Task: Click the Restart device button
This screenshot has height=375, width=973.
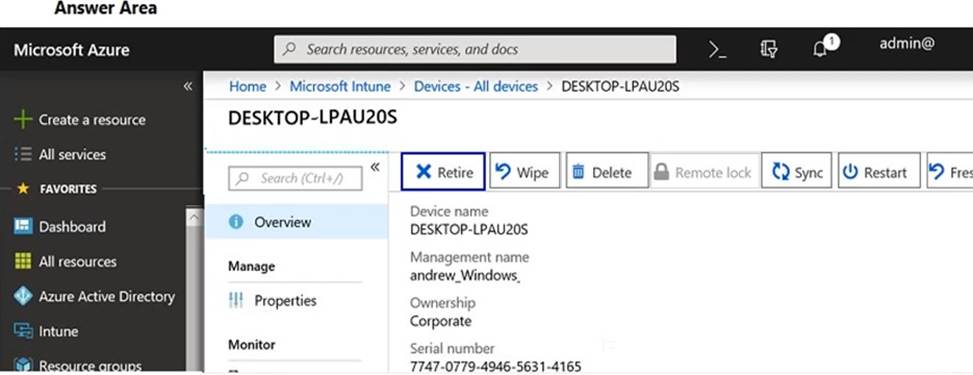Action: (879, 171)
